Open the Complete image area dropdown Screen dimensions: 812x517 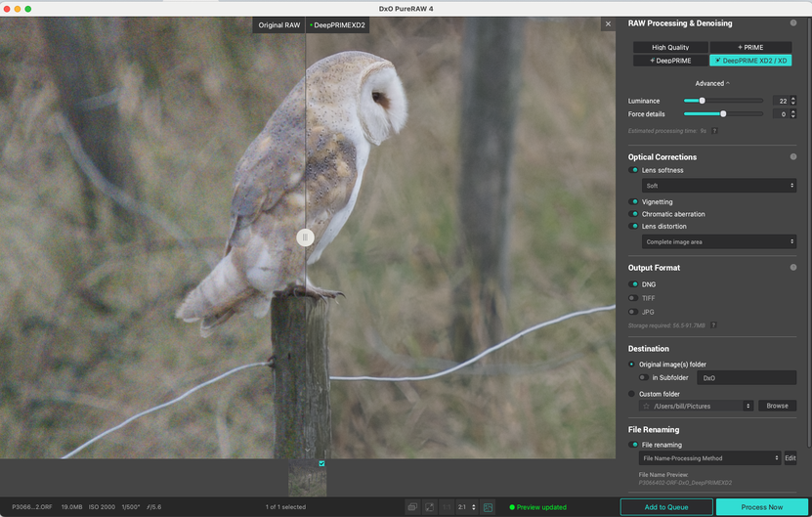click(719, 241)
